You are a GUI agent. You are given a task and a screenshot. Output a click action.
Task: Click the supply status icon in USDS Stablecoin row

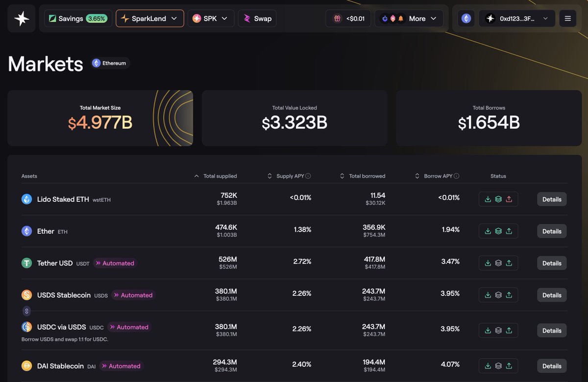(x=488, y=295)
